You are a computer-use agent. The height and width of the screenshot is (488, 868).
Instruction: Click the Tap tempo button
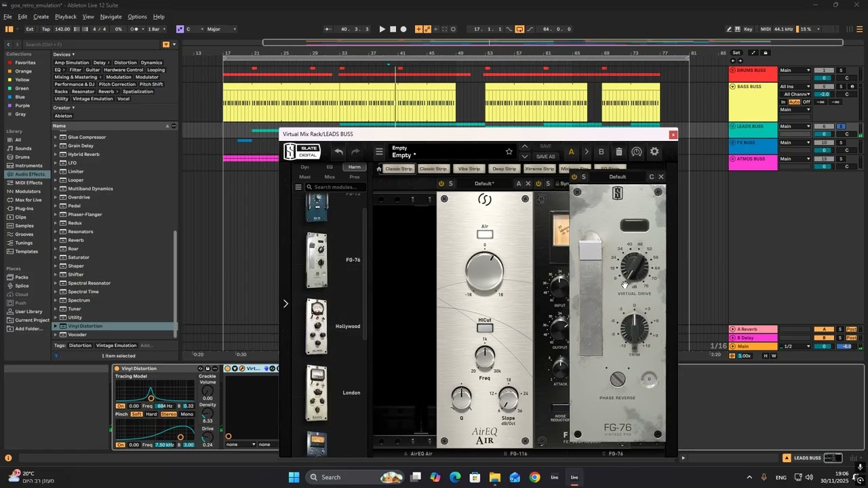click(x=45, y=29)
